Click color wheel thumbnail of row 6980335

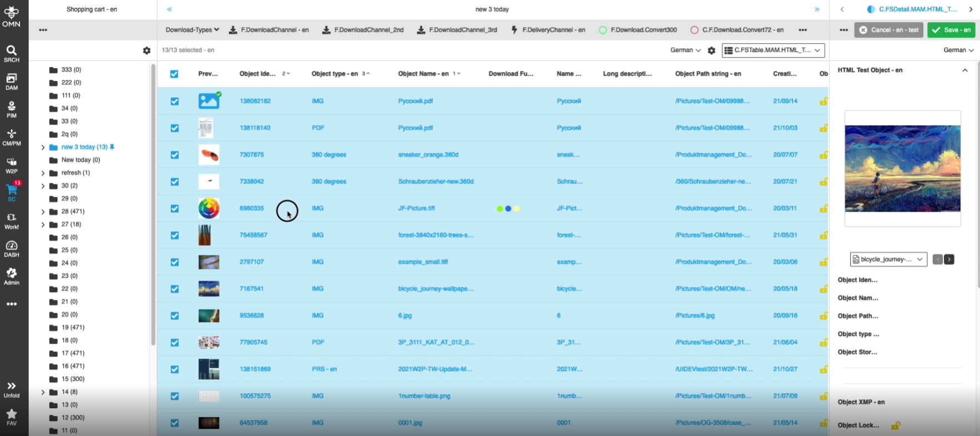point(209,208)
